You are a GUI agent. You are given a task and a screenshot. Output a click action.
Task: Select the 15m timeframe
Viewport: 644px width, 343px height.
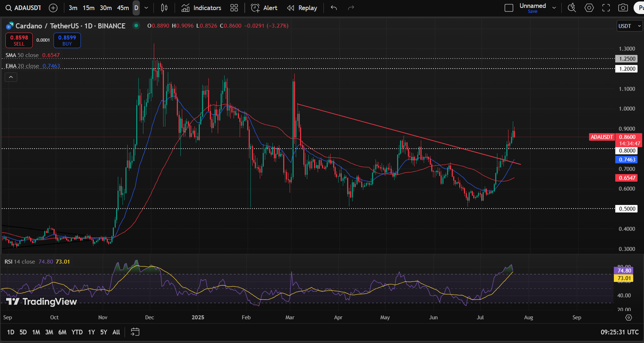(x=89, y=8)
